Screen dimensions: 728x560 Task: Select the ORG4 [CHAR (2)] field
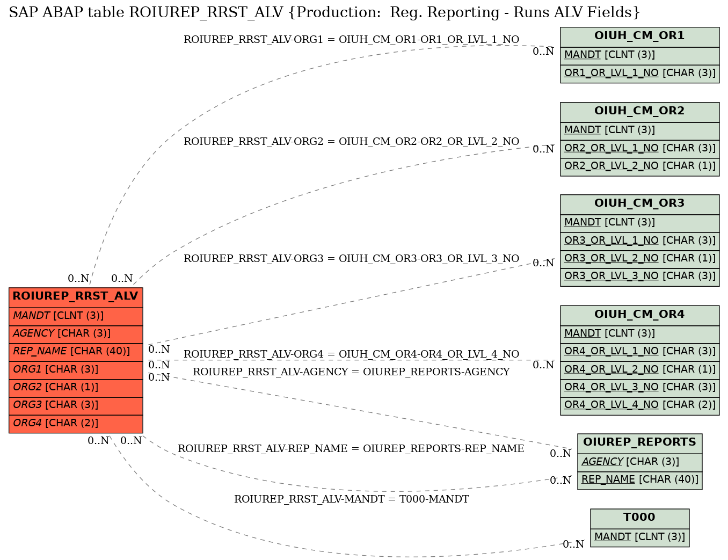(76, 423)
